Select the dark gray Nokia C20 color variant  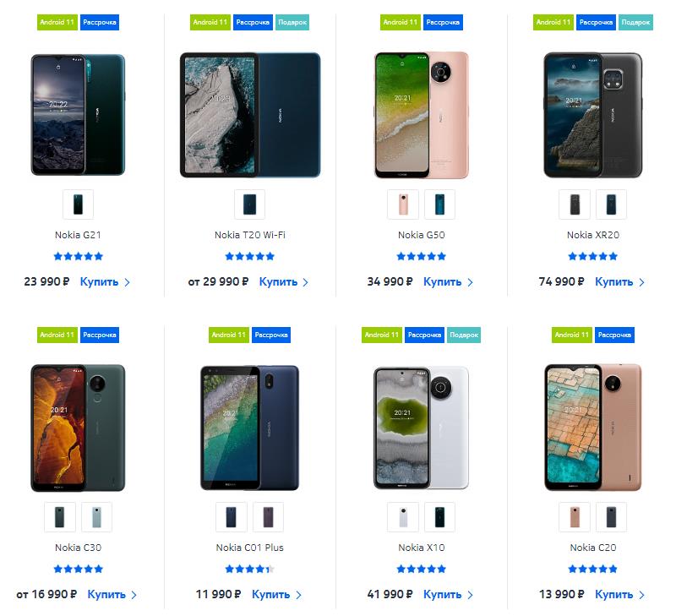coord(611,517)
